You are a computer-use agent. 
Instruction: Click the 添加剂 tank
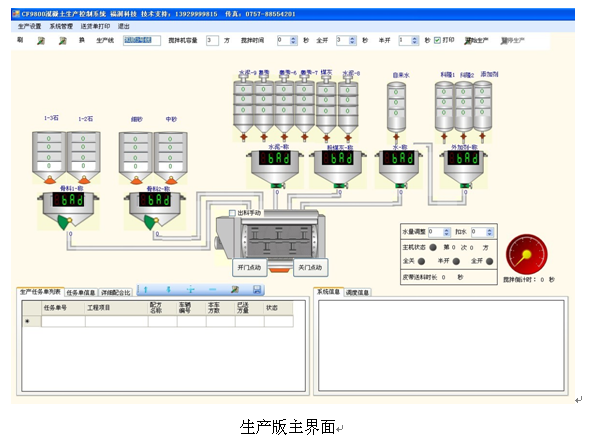(482, 109)
